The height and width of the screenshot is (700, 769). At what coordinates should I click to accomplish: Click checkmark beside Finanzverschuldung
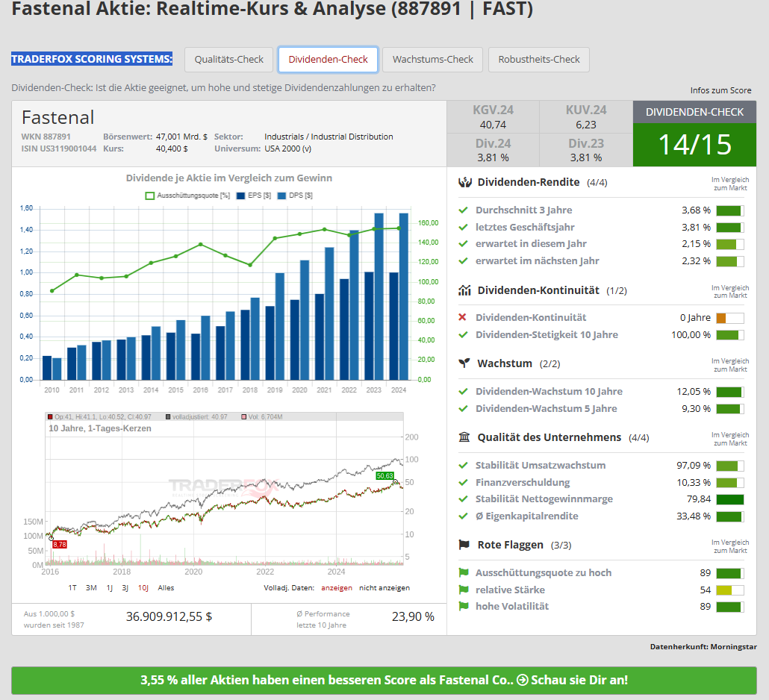point(463,482)
